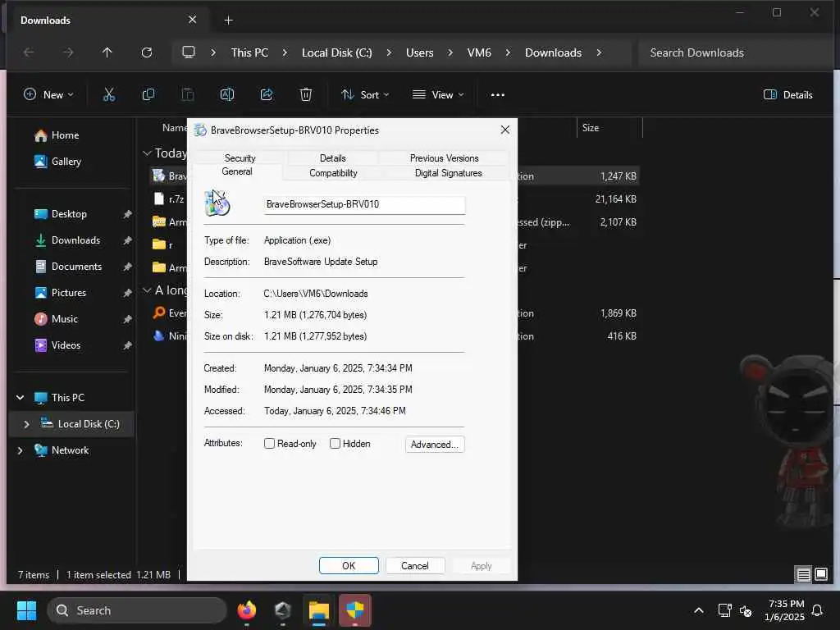This screenshot has width=840, height=630.
Task: Open the New dropdown menu
Action: coord(48,95)
